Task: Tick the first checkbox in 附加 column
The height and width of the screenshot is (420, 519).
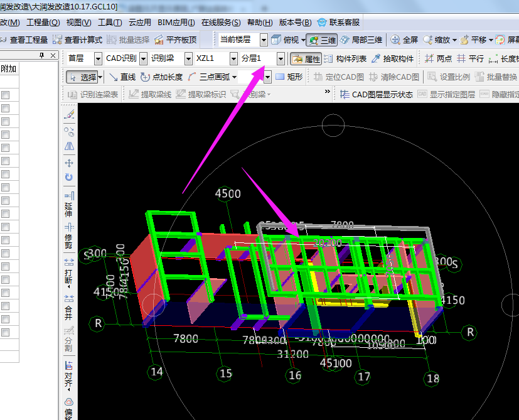Action: 5,95
